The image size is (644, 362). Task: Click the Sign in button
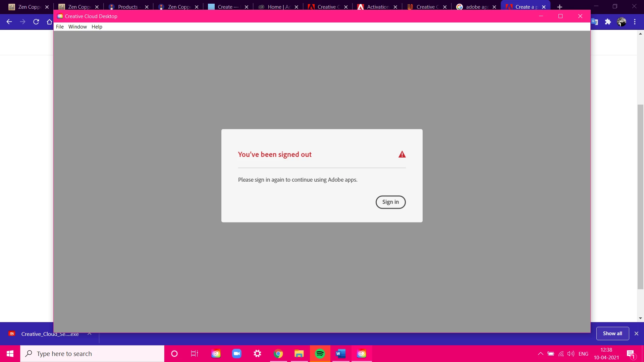[390, 202]
